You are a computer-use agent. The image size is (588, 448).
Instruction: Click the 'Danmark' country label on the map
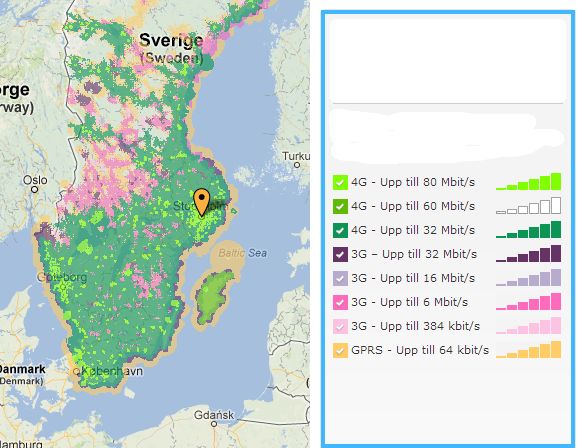[x=22, y=369]
